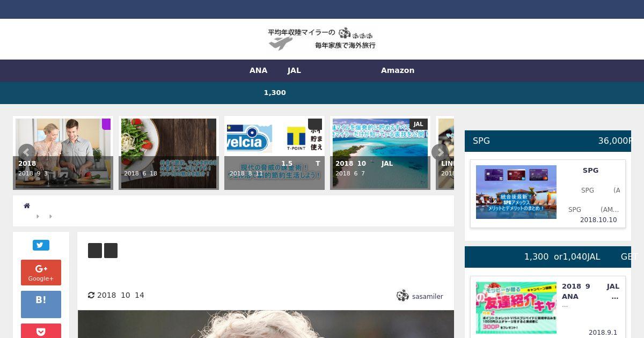
Task: Click the 2018 10 14 post date
Action: tap(121, 295)
